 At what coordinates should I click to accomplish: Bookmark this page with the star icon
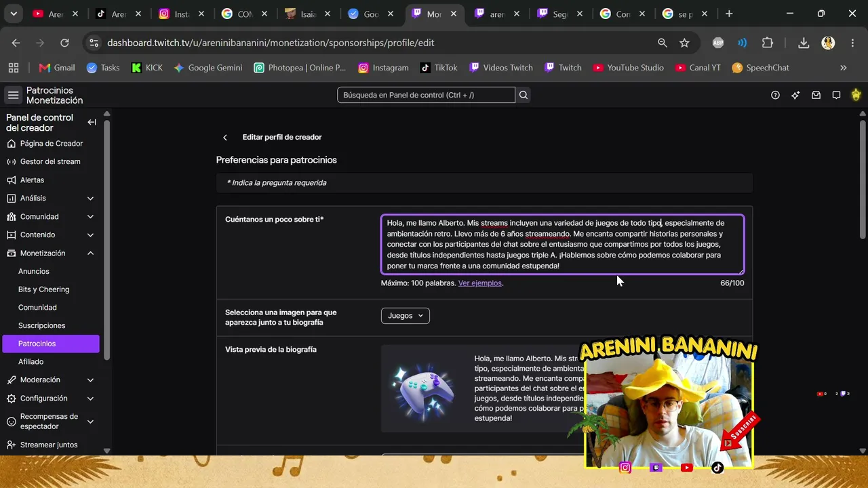pyautogui.click(x=684, y=43)
